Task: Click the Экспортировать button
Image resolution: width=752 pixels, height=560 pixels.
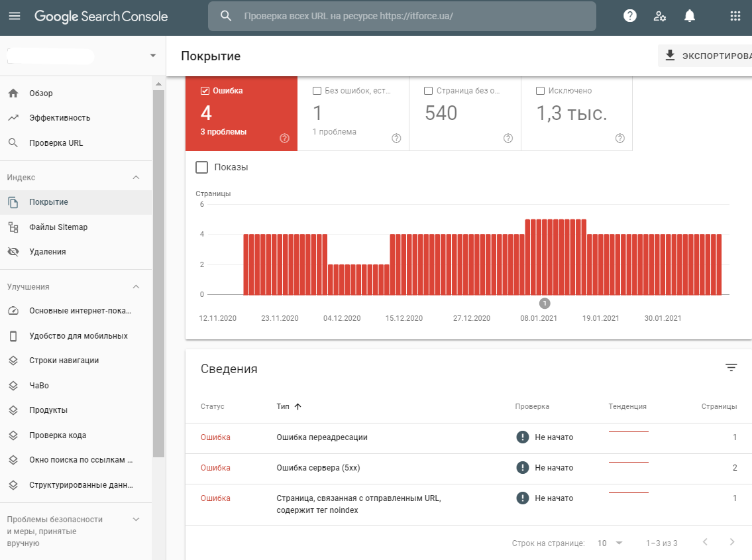Action: 706,56
